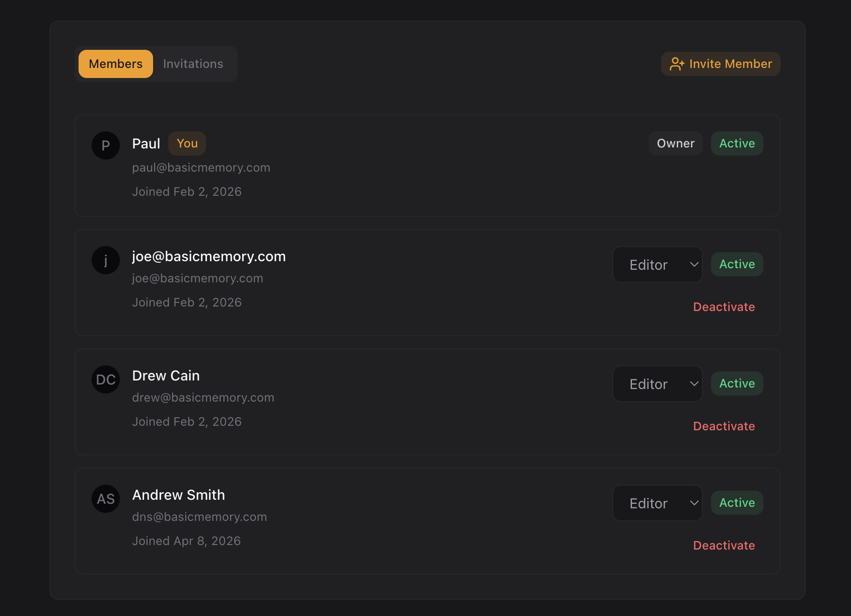
Task: Click the You badge next to Paul
Action: (x=187, y=143)
